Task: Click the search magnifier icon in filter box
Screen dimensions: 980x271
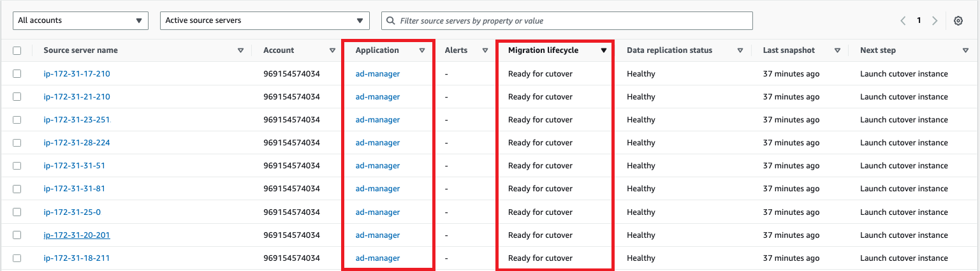Action: point(391,20)
